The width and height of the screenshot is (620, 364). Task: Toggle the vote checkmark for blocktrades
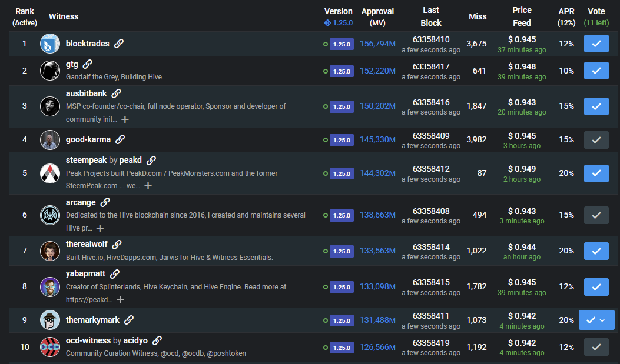(596, 44)
